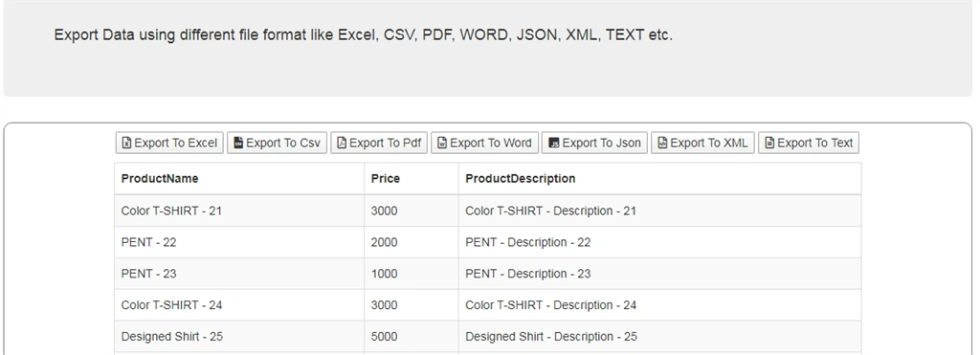Click the cell 'Designed Shirt - 25'
Screen dimensions: 980x355
pos(239,337)
